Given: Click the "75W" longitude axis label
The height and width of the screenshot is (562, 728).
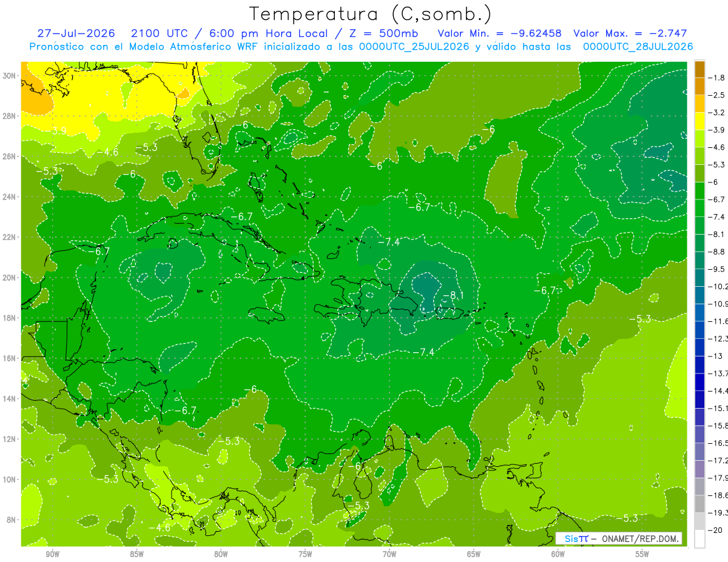Looking at the screenshot, I should (x=305, y=554).
